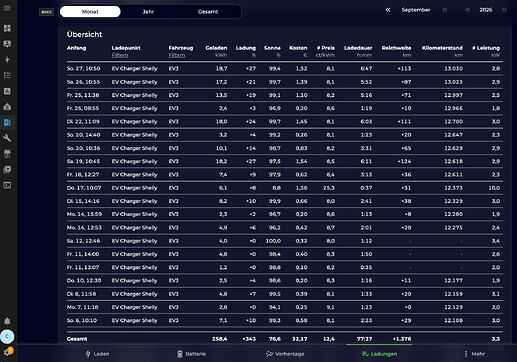
Task: Click the total Ladedauer 77:37
Action: point(364,339)
